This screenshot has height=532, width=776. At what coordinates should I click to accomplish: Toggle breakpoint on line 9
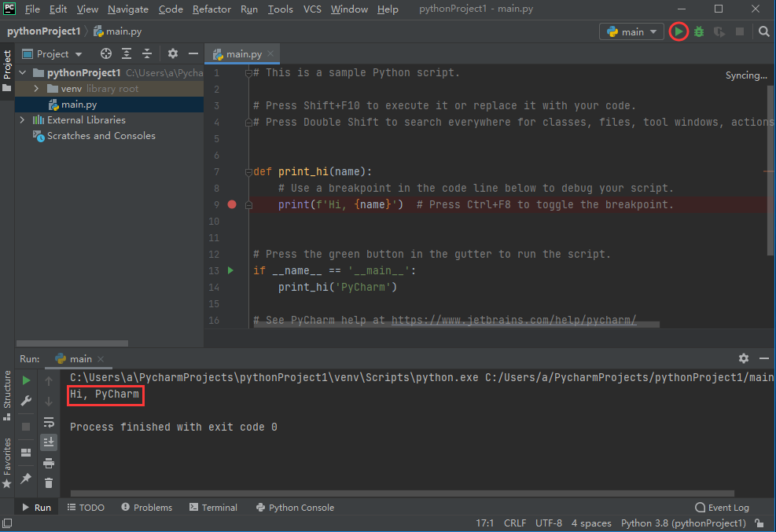[232, 204]
